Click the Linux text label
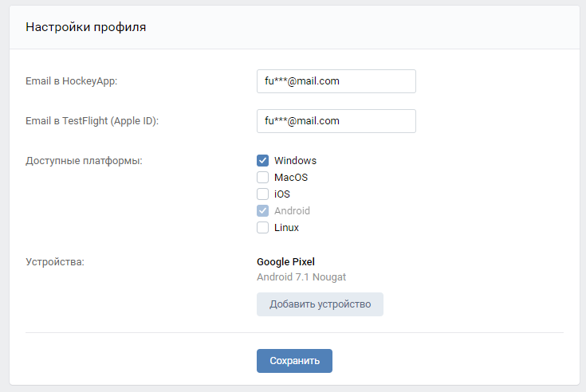The height and width of the screenshot is (392, 586). [286, 228]
